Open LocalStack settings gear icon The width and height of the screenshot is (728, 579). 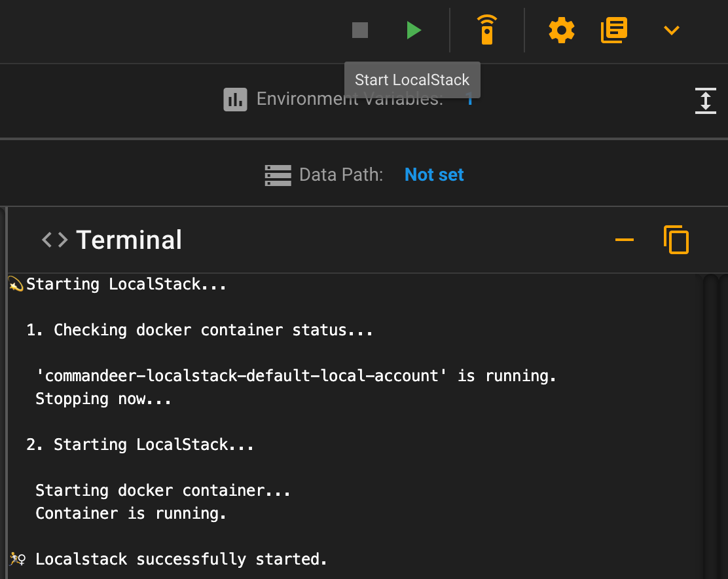[x=561, y=30]
